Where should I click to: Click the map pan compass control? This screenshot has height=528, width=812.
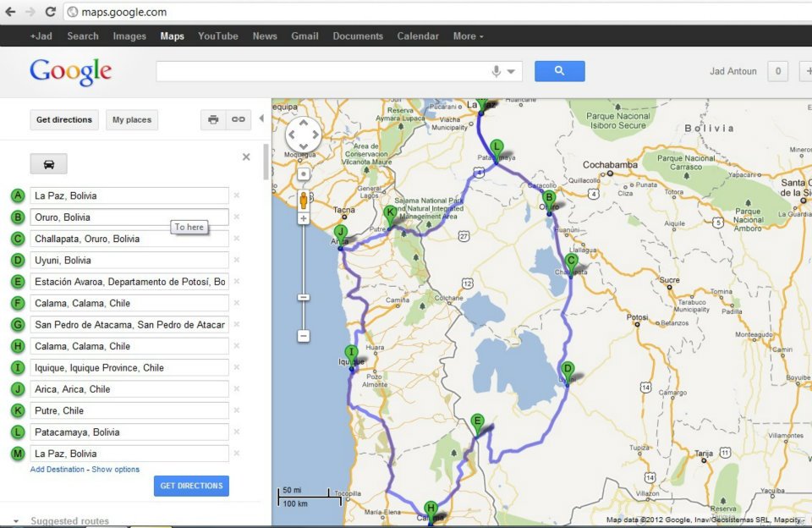303,135
